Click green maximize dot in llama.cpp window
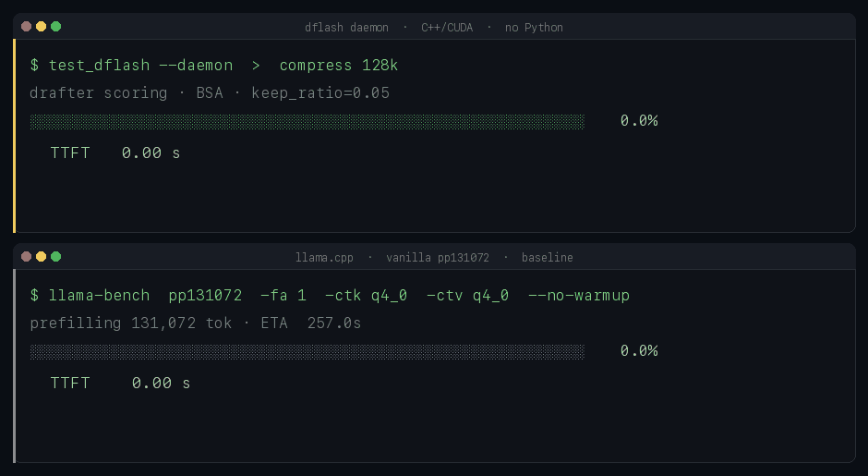Image resolution: width=868 pixels, height=476 pixels. pos(56,256)
